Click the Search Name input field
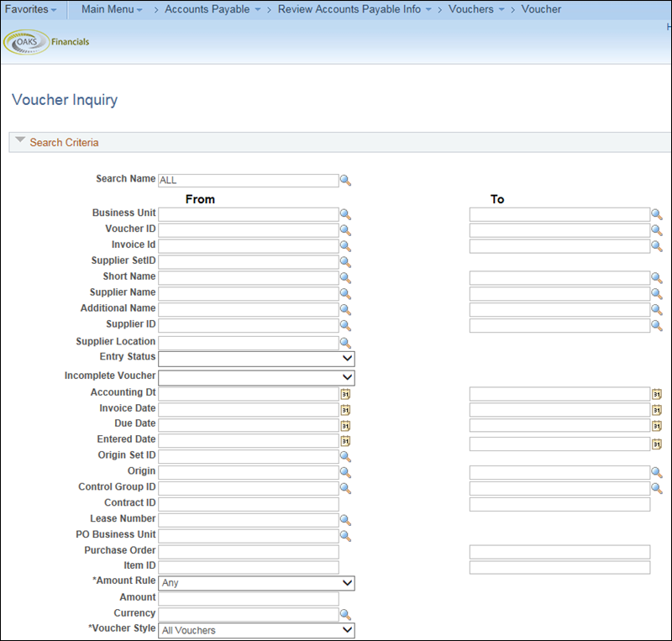Viewport: 672px width, 641px height. (248, 181)
